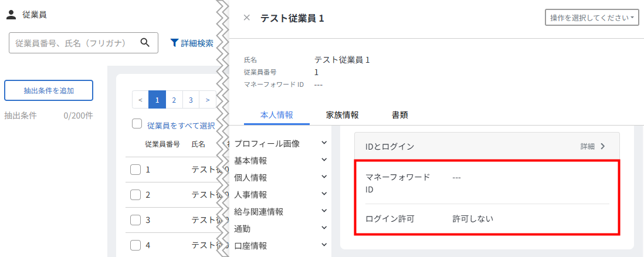The width and height of the screenshot is (644, 257).
Task: Check the box for employee number 1
Action: [135, 170]
